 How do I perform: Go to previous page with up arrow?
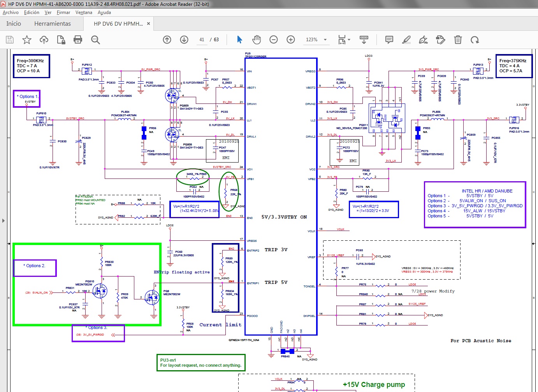point(167,40)
